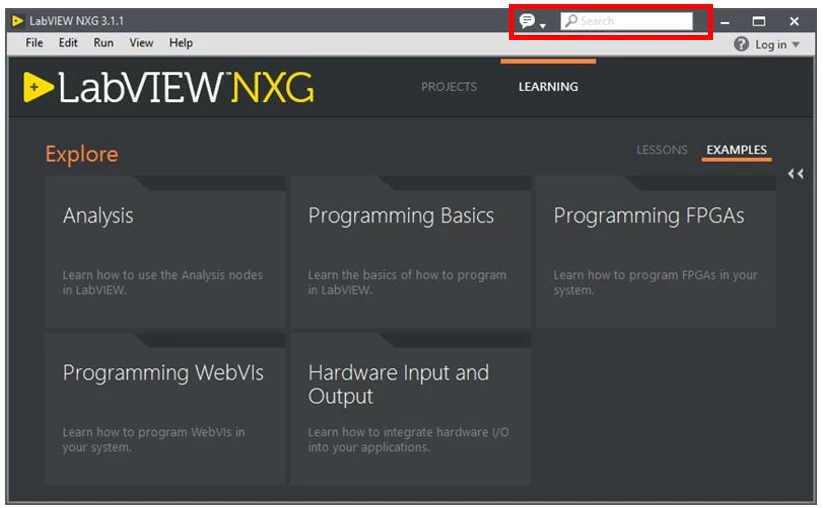Open the Analysis examples folder
Viewport: 823px width, 508px height.
point(165,252)
